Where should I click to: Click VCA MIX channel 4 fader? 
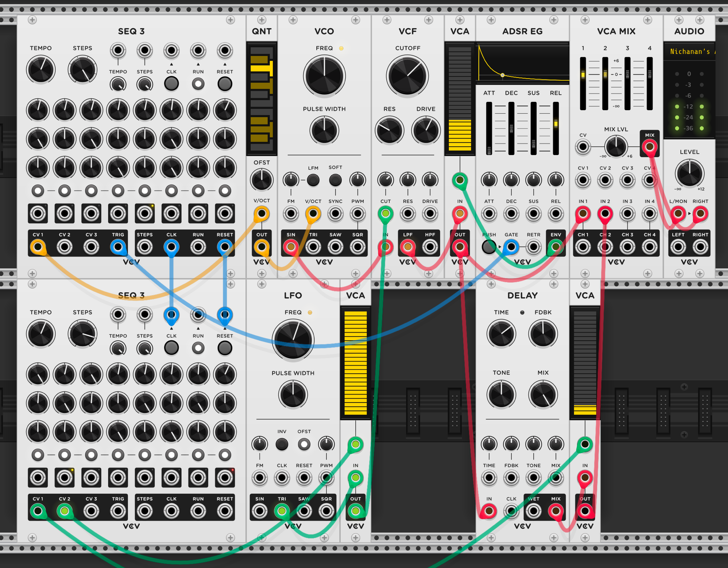649,84
